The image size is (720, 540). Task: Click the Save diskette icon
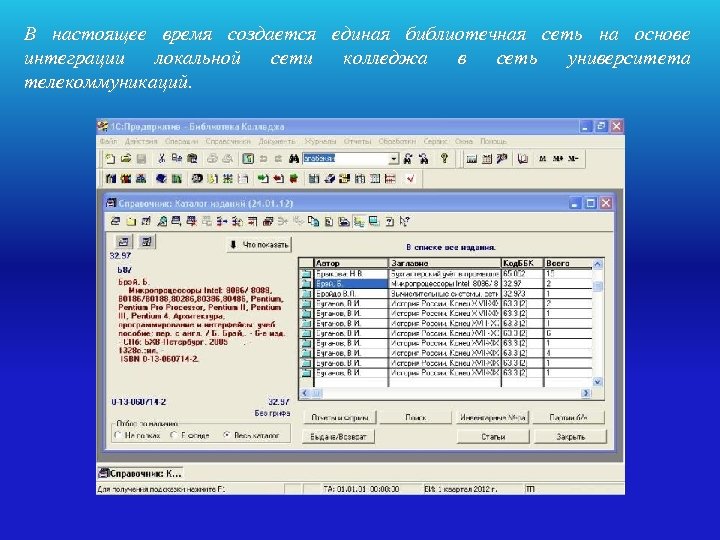click(141, 159)
